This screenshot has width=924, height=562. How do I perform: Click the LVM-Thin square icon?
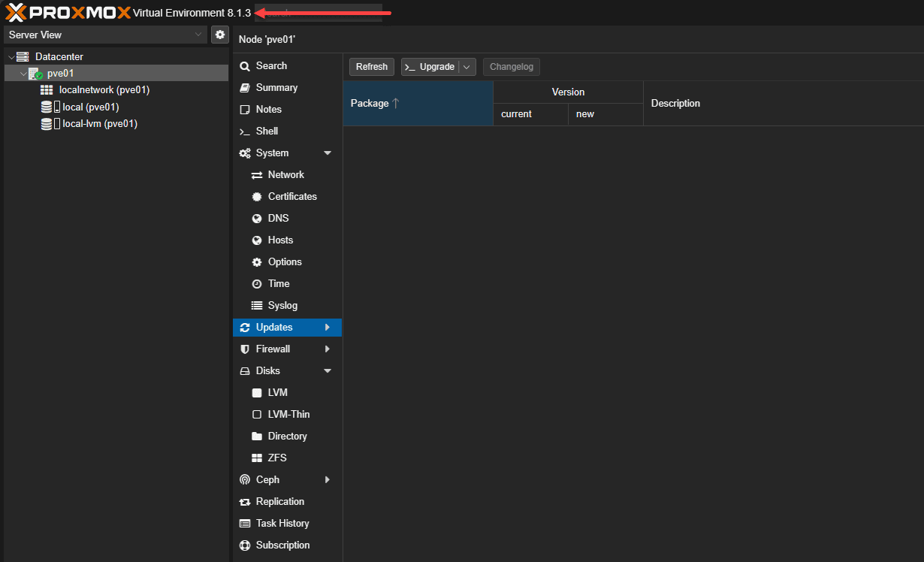pos(256,415)
